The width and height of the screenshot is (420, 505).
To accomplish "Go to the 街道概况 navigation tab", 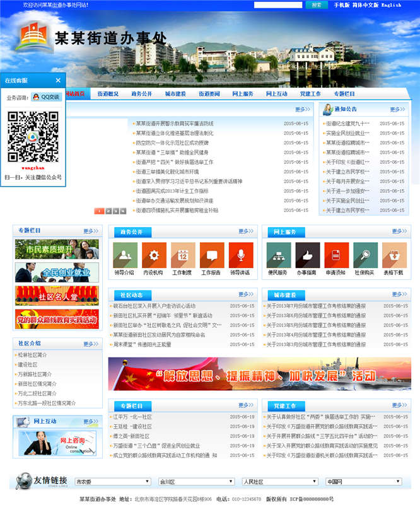I will 108,94.
